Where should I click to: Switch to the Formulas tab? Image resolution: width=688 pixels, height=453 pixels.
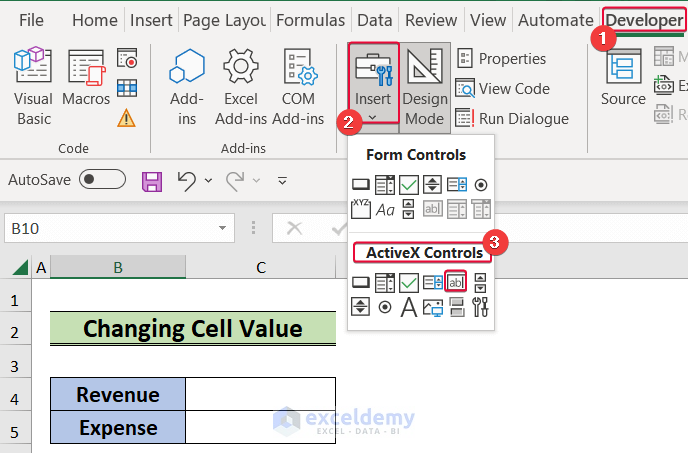[x=311, y=20]
